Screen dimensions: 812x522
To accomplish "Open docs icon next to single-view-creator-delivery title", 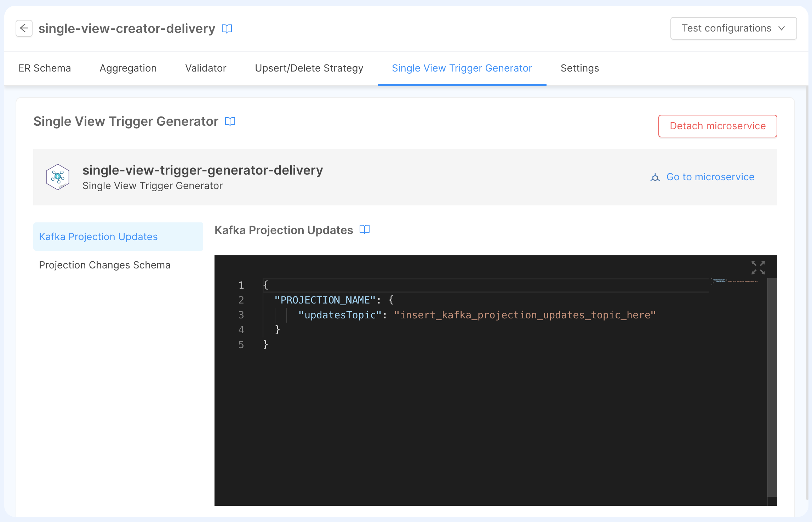I will click(227, 29).
